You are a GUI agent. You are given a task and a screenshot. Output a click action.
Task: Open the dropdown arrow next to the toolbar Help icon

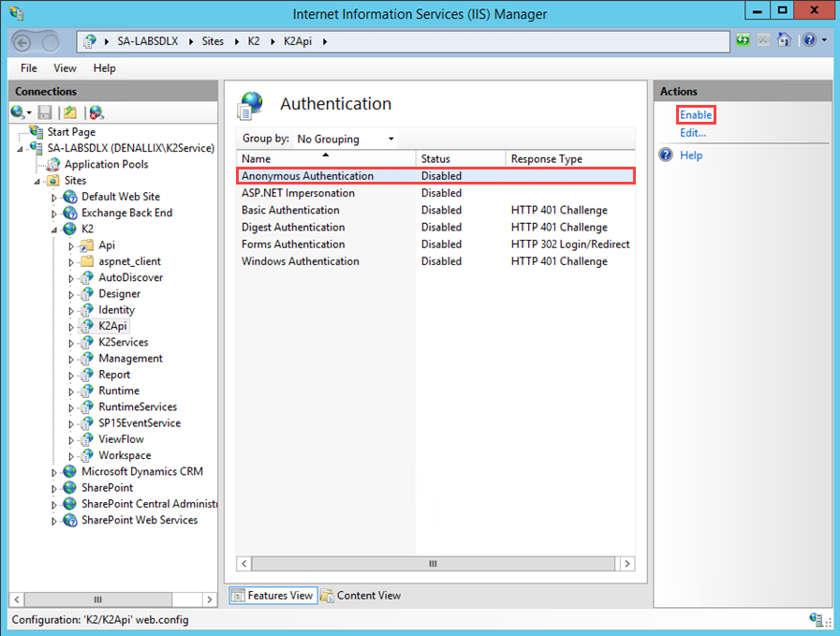(824, 40)
